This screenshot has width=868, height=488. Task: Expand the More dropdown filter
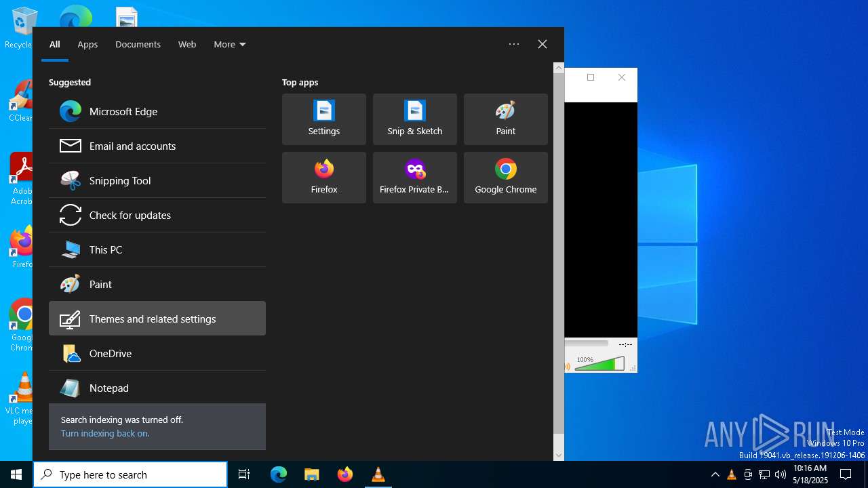pos(230,44)
